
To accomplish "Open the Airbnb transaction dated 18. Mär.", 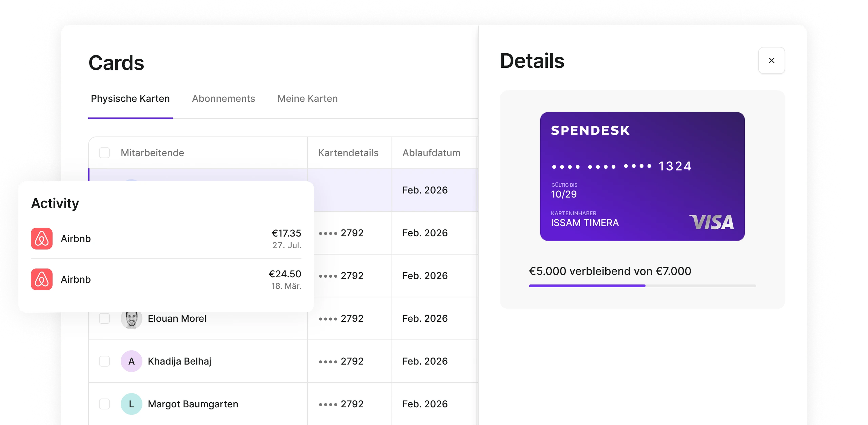I will point(166,279).
